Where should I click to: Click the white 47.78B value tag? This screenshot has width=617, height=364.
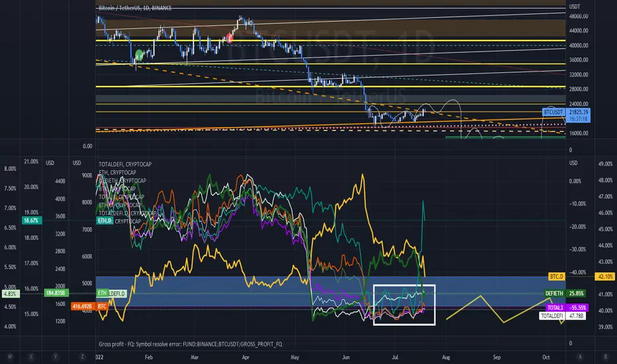click(x=576, y=316)
